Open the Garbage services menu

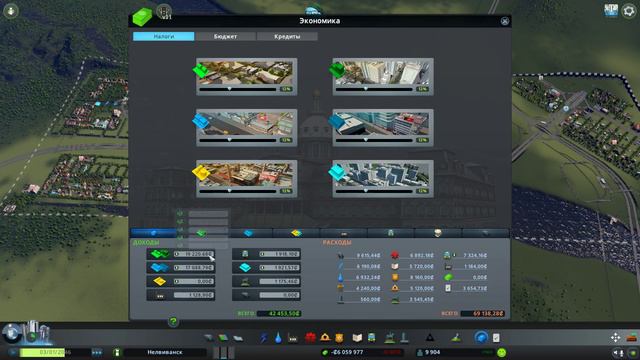(293, 338)
